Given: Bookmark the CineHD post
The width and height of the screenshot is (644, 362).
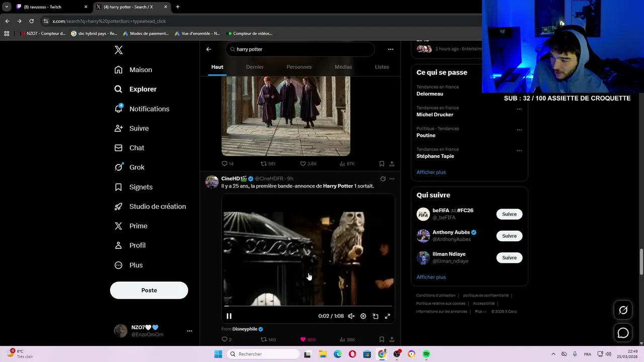Looking at the screenshot, I should click(382, 340).
